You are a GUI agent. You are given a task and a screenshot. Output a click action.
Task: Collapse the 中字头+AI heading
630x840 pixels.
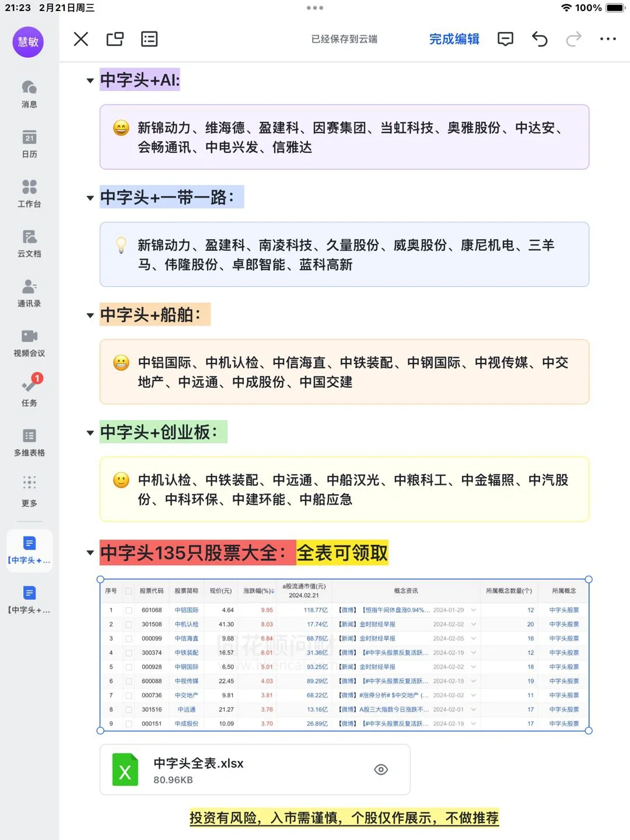(90, 80)
